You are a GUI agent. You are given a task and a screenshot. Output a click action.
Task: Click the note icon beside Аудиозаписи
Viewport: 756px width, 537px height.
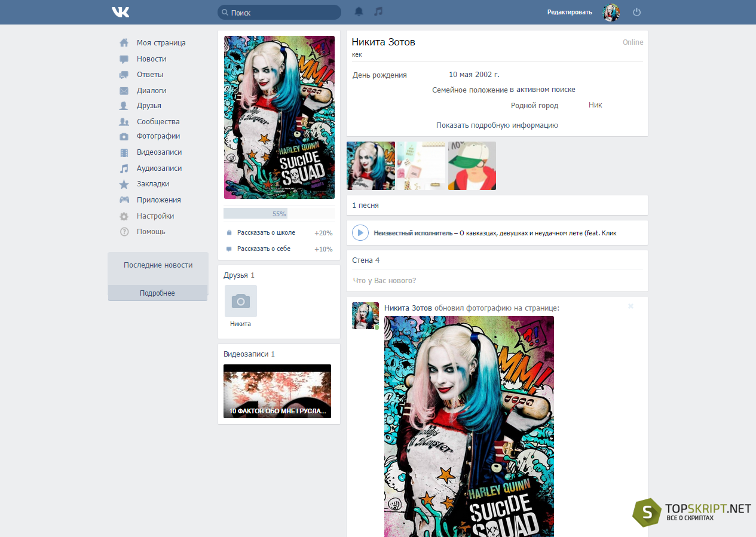coord(124,168)
